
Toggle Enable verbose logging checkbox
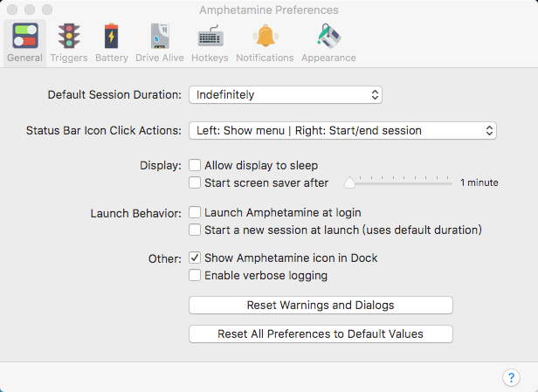pos(195,276)
